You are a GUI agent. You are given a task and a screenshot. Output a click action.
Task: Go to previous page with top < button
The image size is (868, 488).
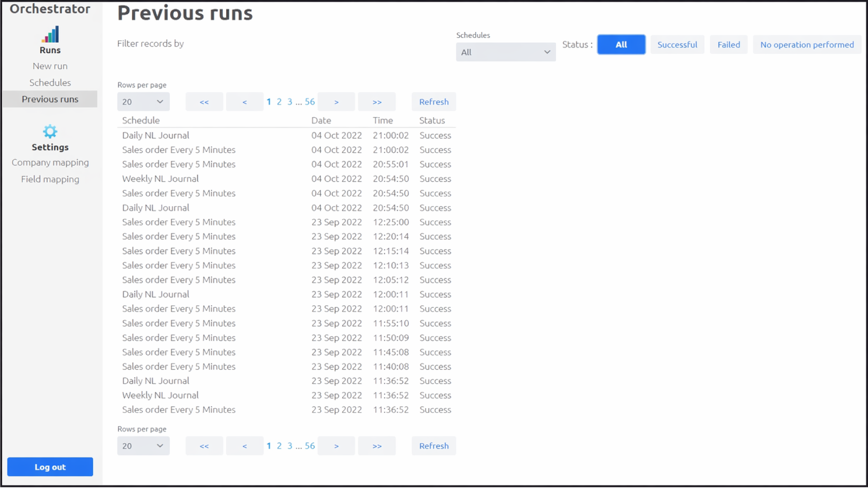click(245, 102)
